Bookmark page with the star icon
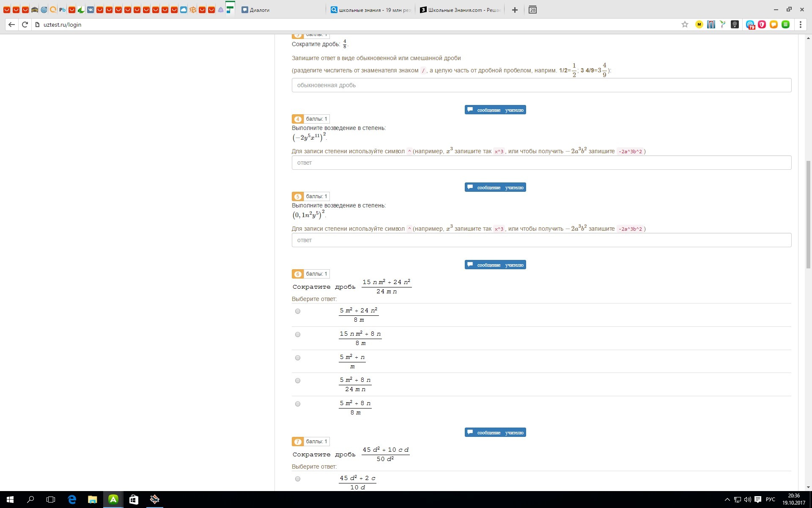 point(685,25)
